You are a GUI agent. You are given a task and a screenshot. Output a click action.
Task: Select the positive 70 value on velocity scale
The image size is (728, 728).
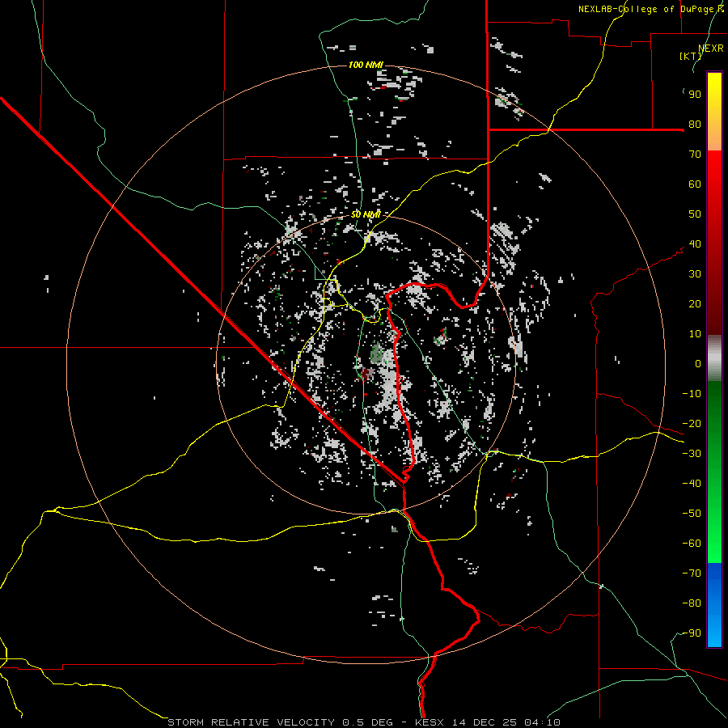(x=695, y=154)
